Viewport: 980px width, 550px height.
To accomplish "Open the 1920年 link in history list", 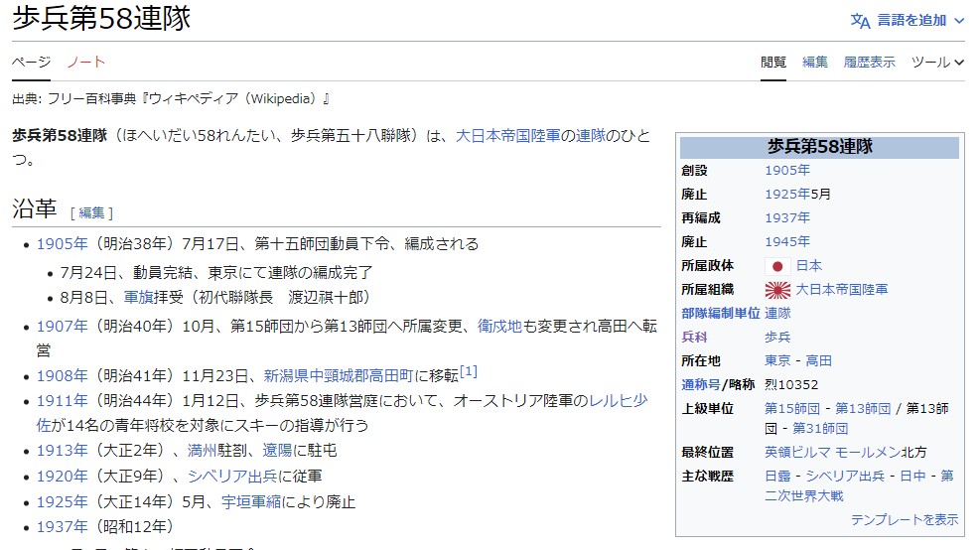I will click(x=62, y=477).
